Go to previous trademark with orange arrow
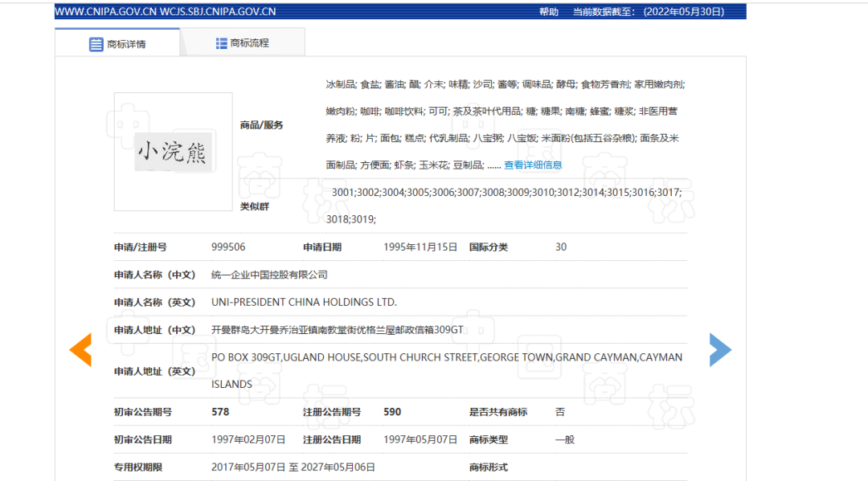This screenshot has height=481, width=868. pyautogui.click(x=81, y=349)
